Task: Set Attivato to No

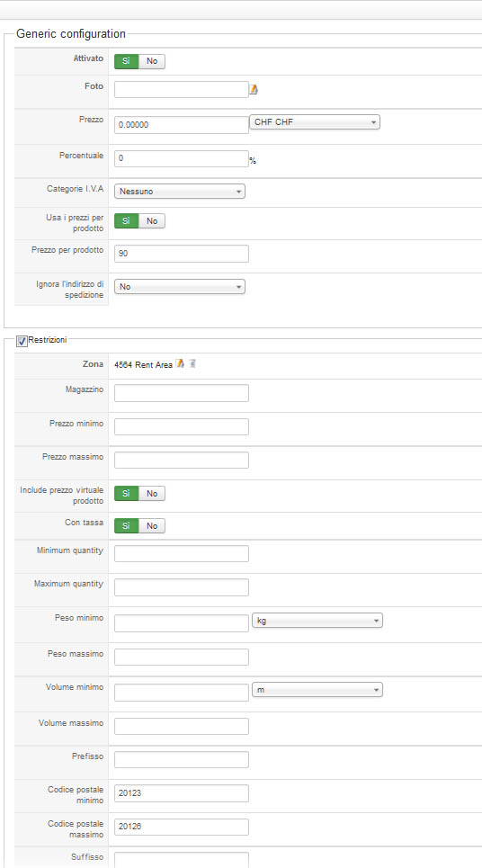Action: pyautogui.click(x=152, y=61)
